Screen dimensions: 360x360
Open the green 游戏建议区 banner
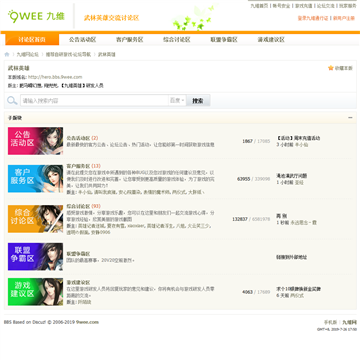tap(35, 292)
